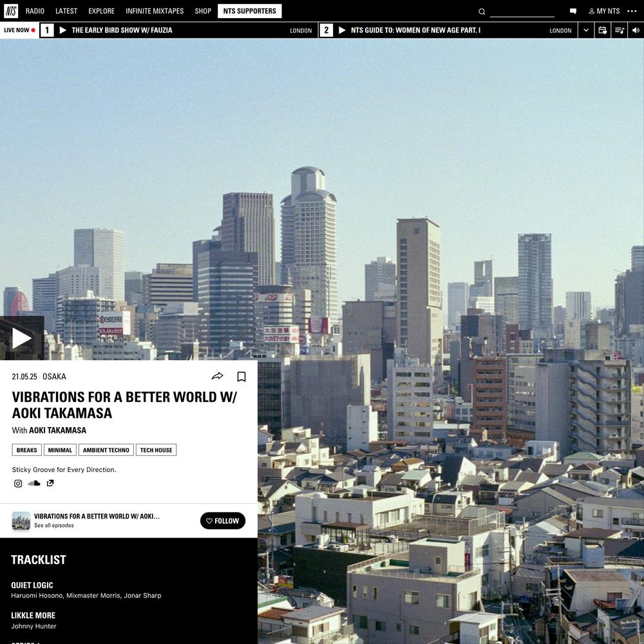This screenshot has width=644, height=644.
Task: Select the Breaks genre tag
Action: click(26, 450)
